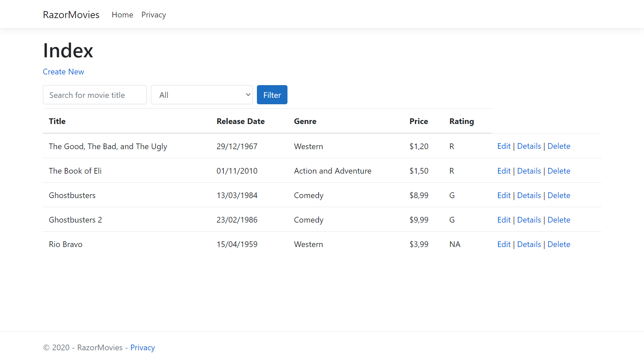Viewport: 644px width, 362px height.
Task: Edit the Ghostbusters movie record
Action: click(503, 195)
